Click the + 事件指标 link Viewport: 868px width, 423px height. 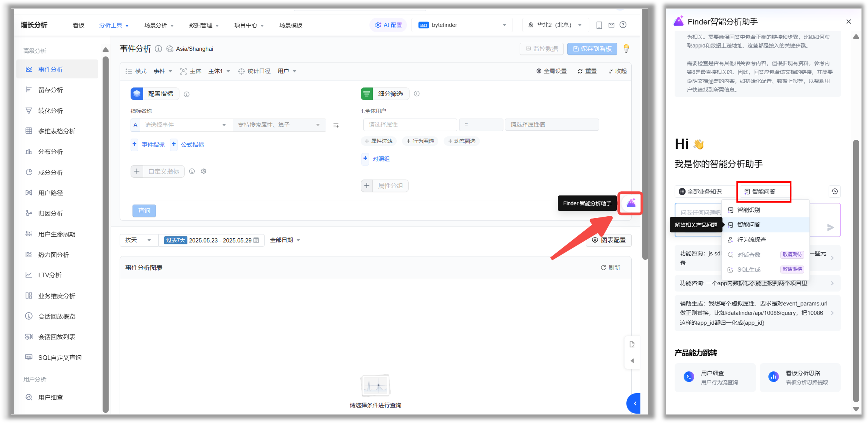(148, 144)
